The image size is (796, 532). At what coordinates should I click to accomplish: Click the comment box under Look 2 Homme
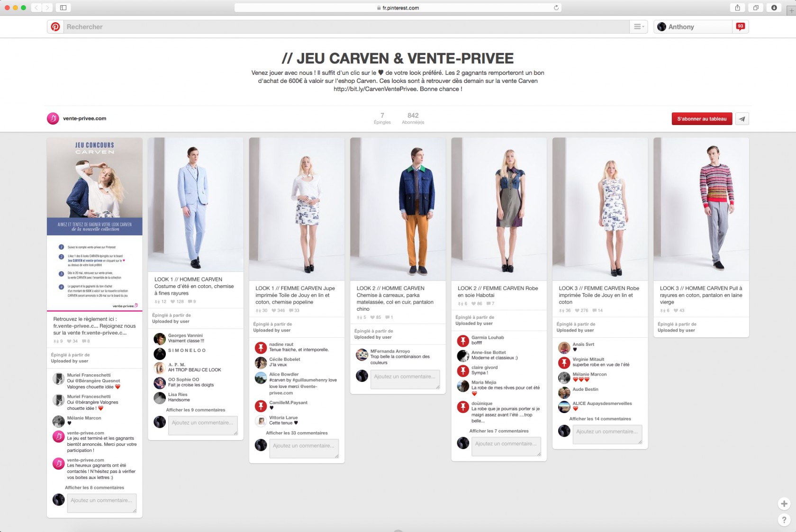point(405,379)
